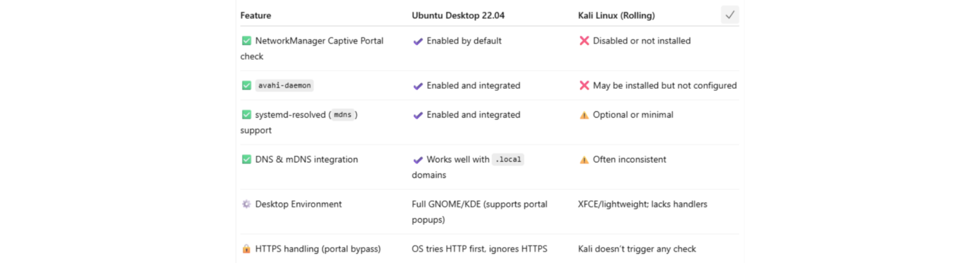Click green checkbox beside DNS & mDNS integration
Image resolution: width=980 pixels, height=263 pixels.
click(247, 159)
